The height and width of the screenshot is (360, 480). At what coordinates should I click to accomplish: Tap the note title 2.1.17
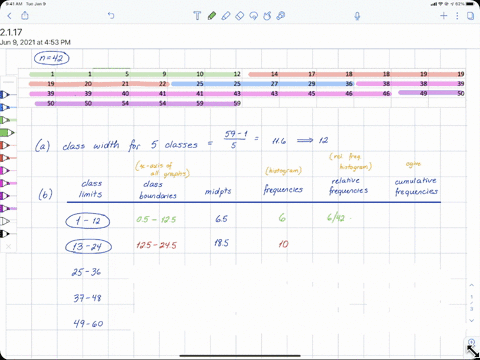coord(11,32)
